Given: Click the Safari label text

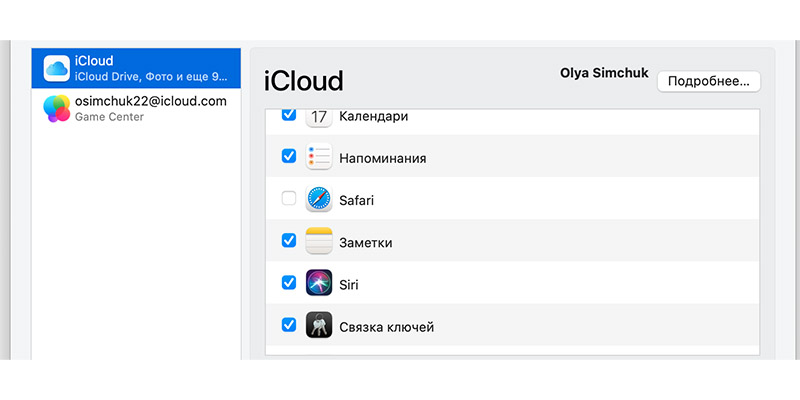Looking at the screenshot, I should [357, 200].
